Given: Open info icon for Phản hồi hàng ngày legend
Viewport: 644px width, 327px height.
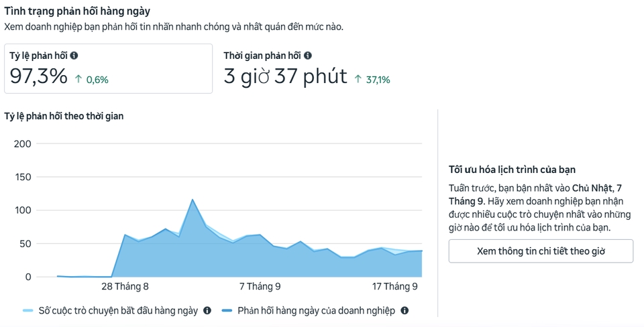Looking at the screenshot, I should [405, 310].
